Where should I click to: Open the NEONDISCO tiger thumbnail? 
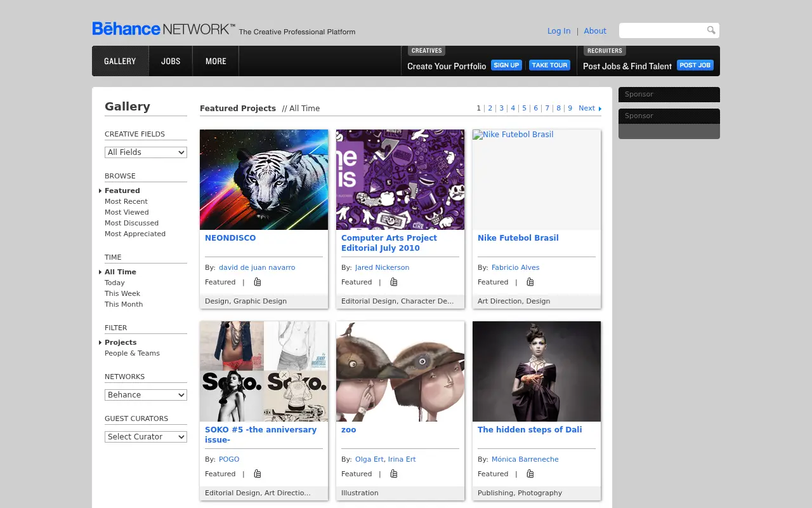click(x=264, y=180)
